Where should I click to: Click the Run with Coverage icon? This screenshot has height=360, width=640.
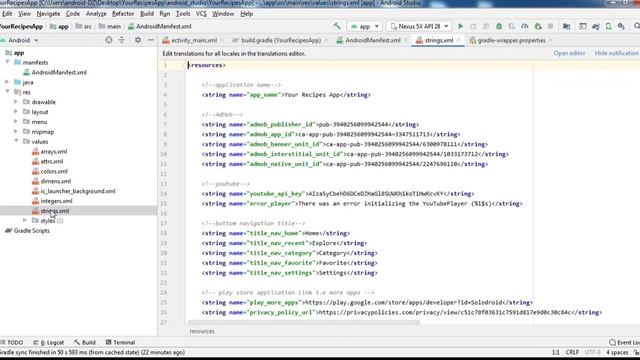pyautogui.click(x=512, y=26)
